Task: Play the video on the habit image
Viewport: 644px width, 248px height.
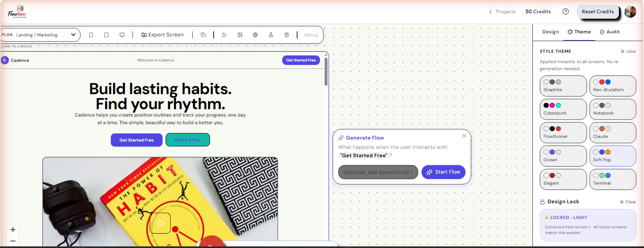Action: click(161, 223)
